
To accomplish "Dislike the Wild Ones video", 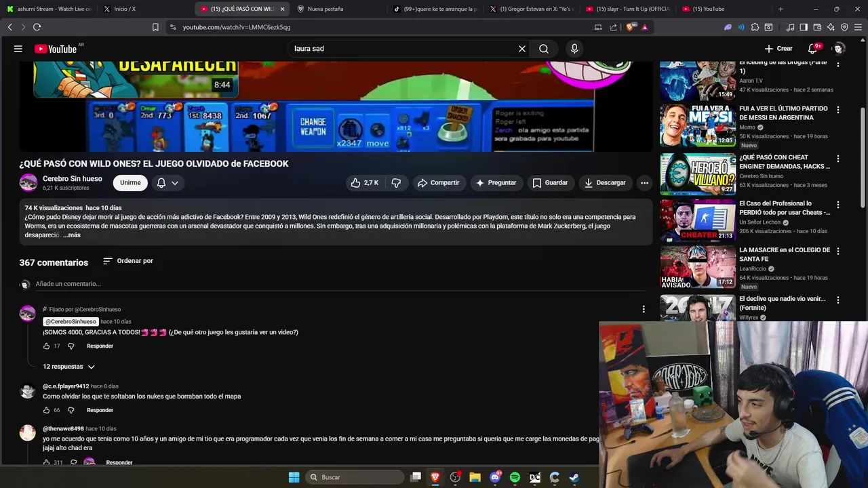I will tap(397, 183).
